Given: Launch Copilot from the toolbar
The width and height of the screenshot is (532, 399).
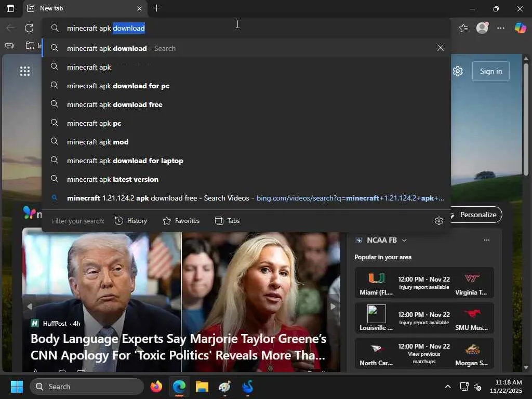Looking at the screenshot, I should coord(520,28).
